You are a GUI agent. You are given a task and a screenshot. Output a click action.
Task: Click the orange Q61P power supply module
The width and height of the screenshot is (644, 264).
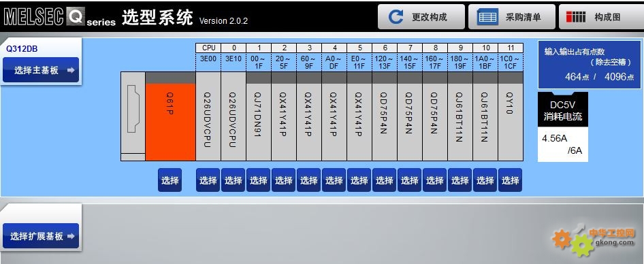click(170, 122)
